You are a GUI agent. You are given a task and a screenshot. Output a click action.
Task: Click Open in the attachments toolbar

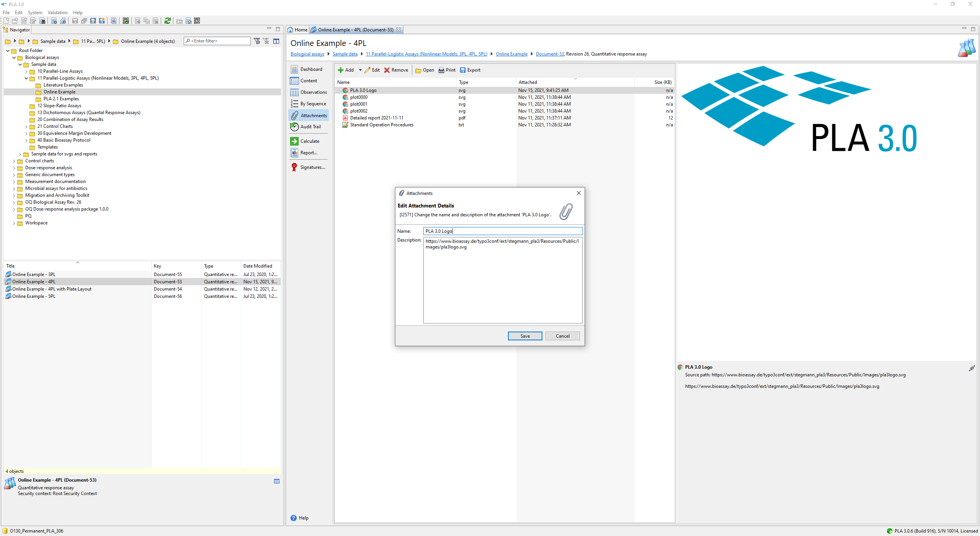tap(425, 70)
